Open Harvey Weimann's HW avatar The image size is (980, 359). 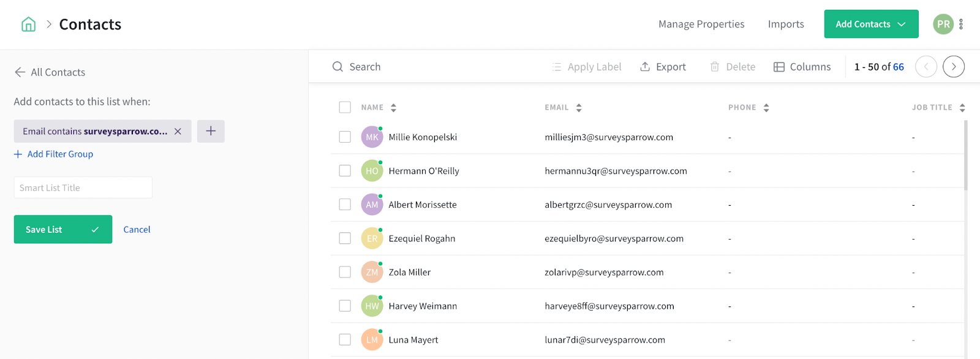tap(372, 306)
